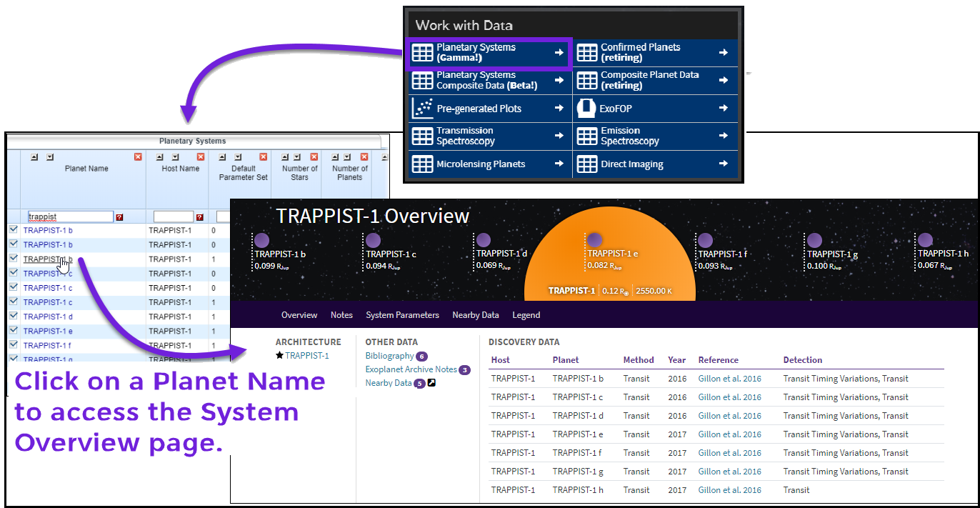Image resolution: width=980 pixels, height=508 pixels.
Task: Click TRAPPIST-1 link under Architecture
Action: [307, 356]
